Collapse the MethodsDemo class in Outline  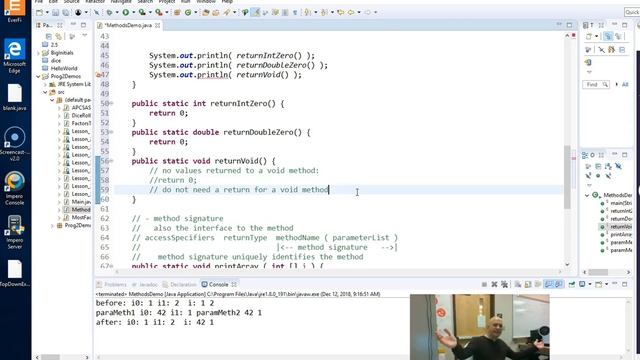coord(587,195)
